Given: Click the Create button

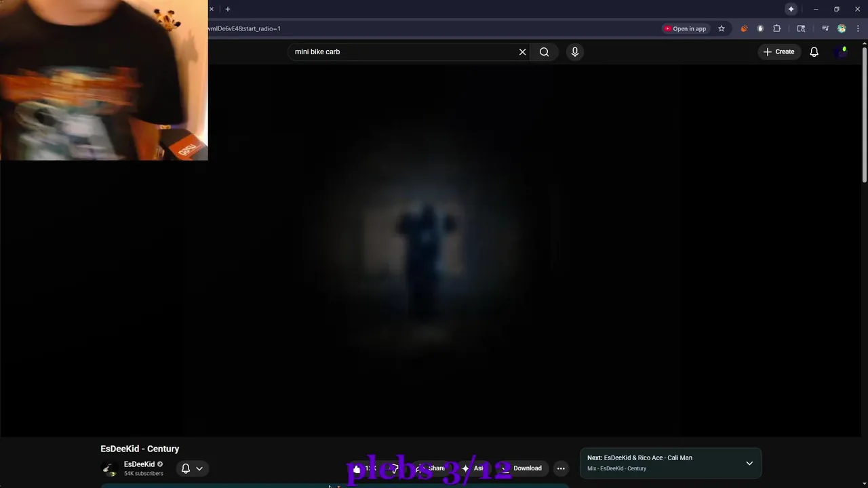Looking at the screenshot, I should pyautogui.click(x=778, y=52).
